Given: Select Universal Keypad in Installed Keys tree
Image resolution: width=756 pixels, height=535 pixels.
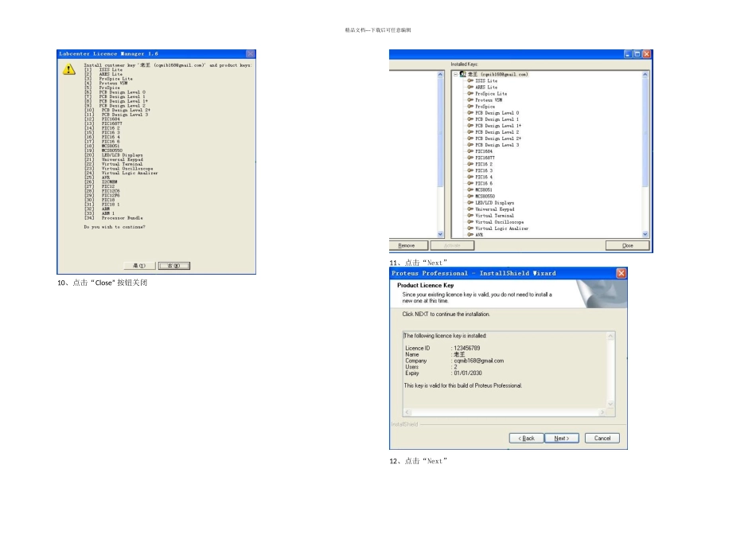Looking at the screenshot, I should click(x=495, y=209).
